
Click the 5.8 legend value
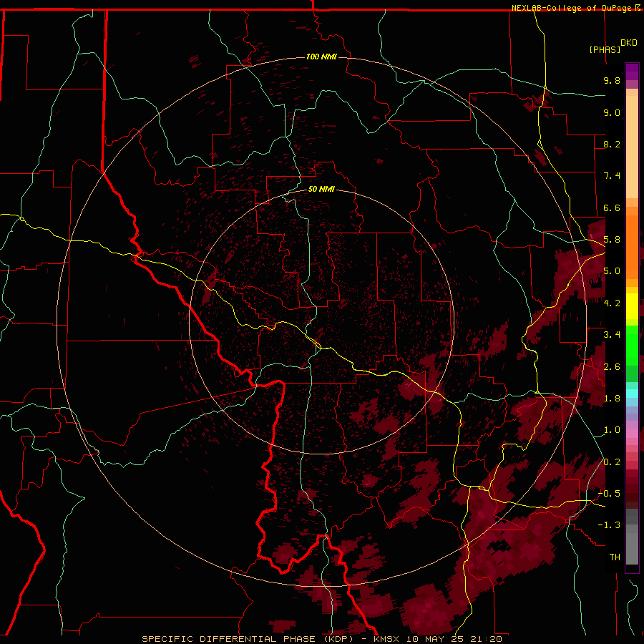[x=612, y=240]
